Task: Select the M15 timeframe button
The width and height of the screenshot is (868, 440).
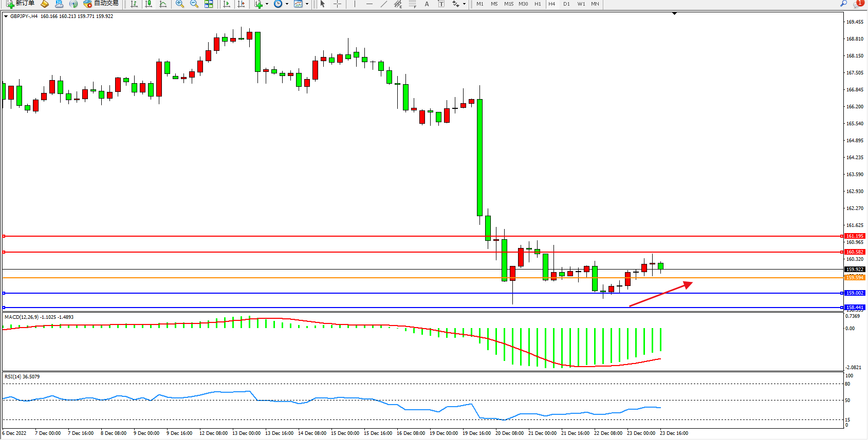Action: pyautogui.click(x=508, y=4)
